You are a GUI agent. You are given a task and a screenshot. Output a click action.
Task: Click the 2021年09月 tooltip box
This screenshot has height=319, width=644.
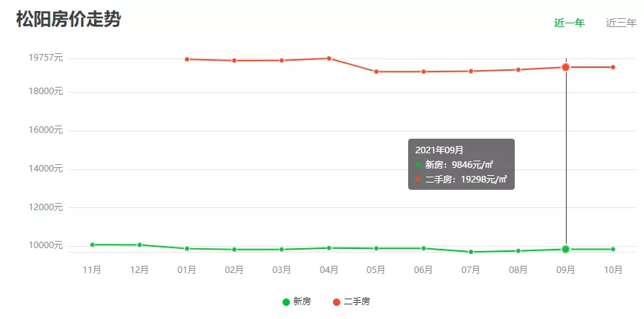pyautogui.click(x=461, y=164)
